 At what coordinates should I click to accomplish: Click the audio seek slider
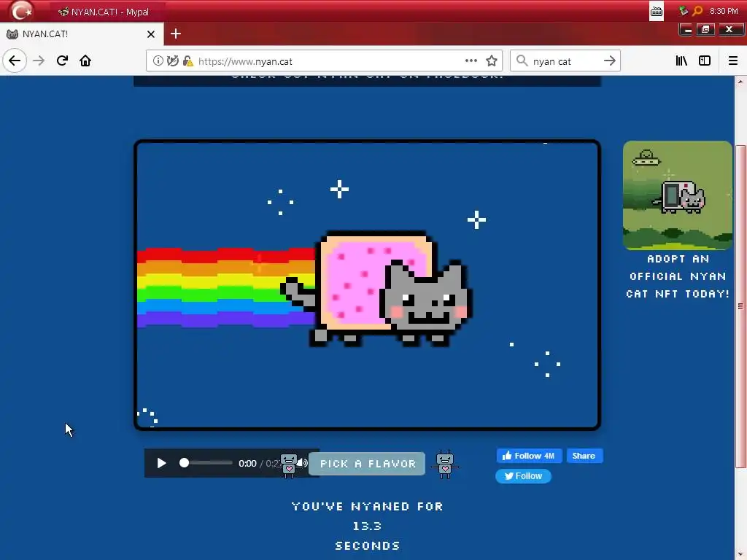pyautogui.click(x=205, y=463)
